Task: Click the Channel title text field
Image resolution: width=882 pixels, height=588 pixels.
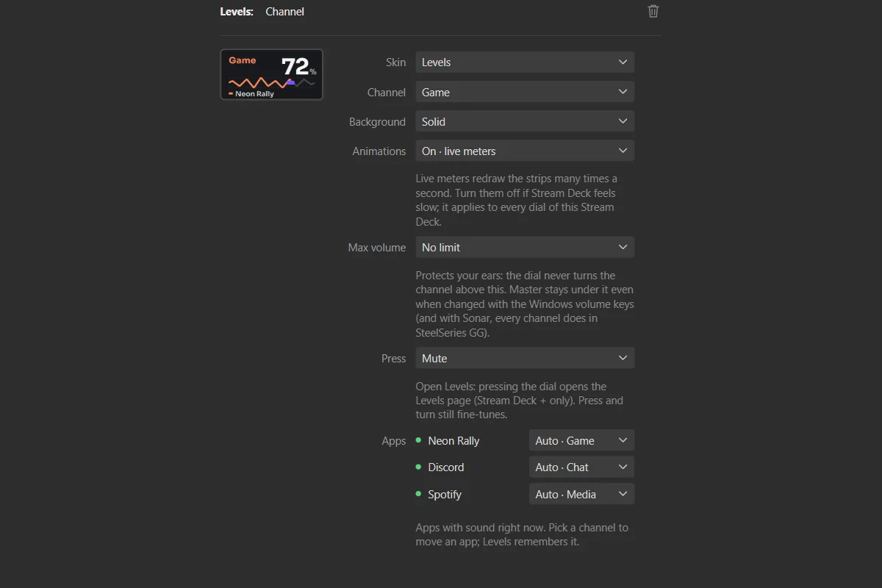Action: tap(285, 12)
